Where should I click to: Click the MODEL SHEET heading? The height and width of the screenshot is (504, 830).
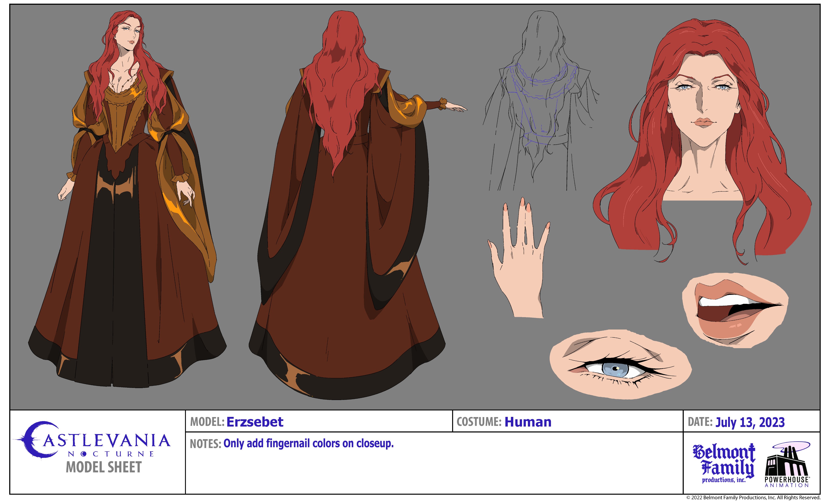coord(104,467)
